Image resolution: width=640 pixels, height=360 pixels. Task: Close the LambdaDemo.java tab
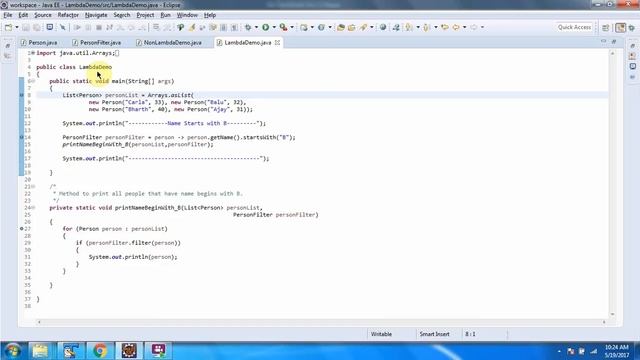click(278, 42)
